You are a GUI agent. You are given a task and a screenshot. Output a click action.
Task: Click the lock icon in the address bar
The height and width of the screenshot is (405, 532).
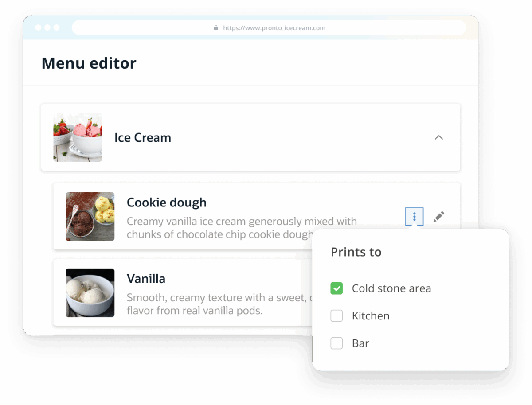(216, 27)
